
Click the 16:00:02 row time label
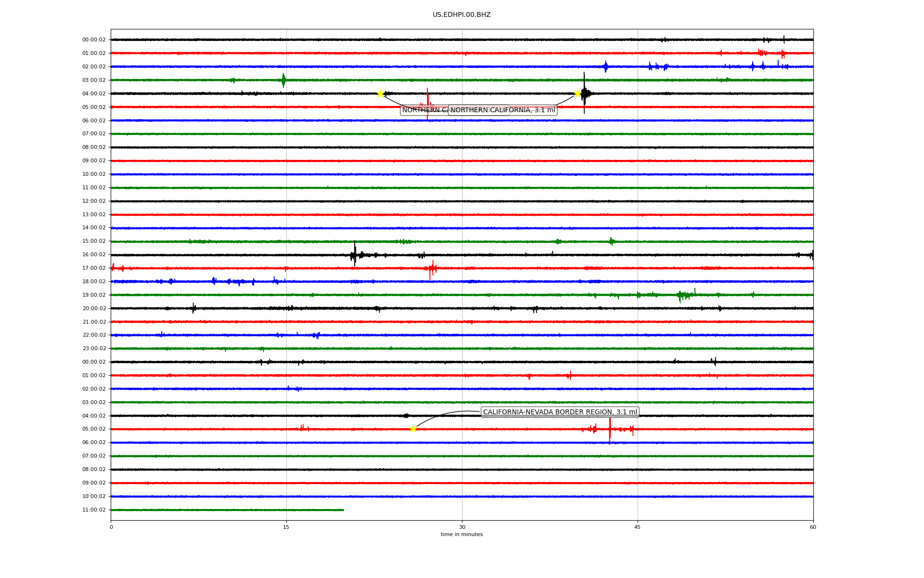pyautogui.click(x=94, y=255)
